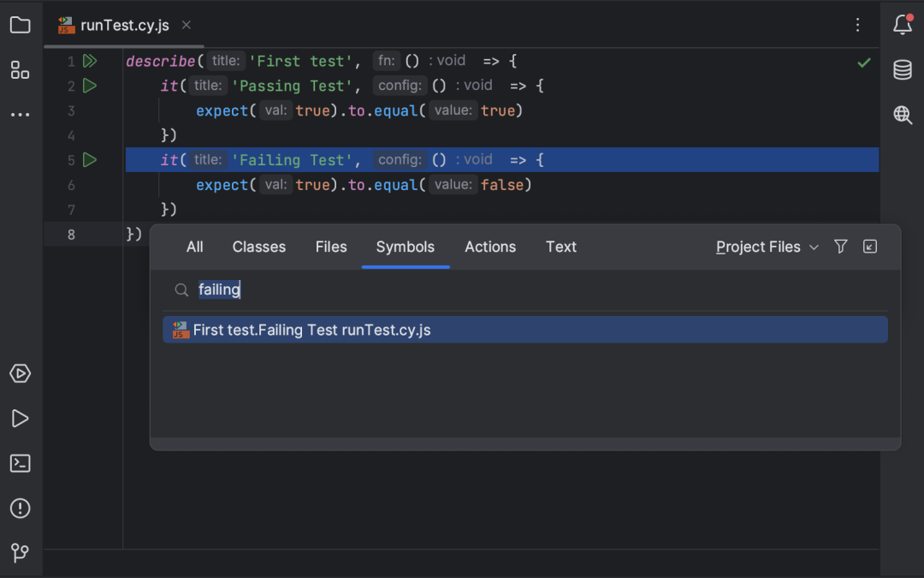The width and height of the screenshot is (924, 578).
Task: Switch to the Classes search tab
Action: coord(258,247)
